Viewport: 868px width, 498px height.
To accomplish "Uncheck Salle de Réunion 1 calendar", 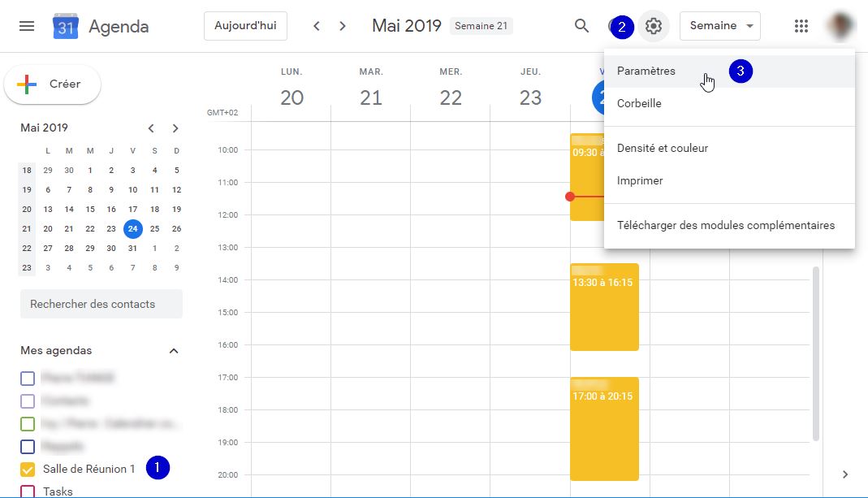I will tap(28, 469).
